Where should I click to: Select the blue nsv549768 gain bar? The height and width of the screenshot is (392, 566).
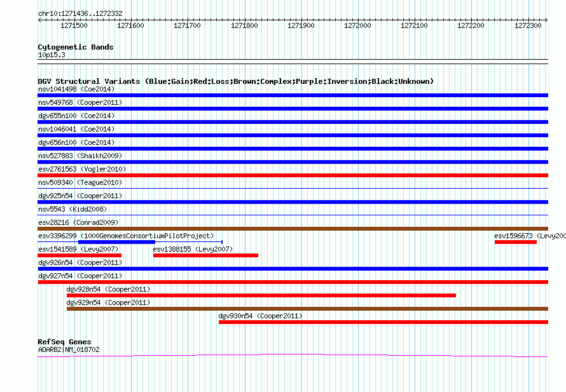(x=293, y=109)
